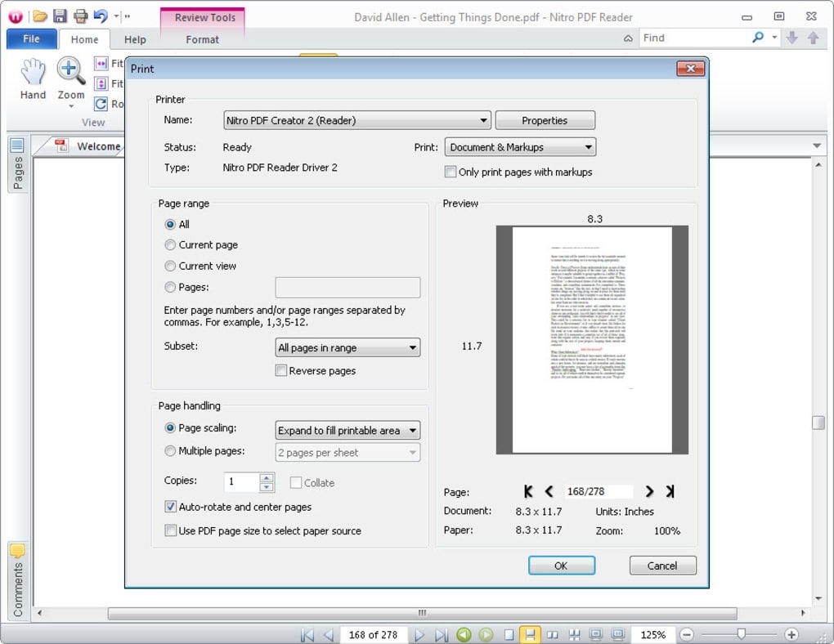834x644 pixels.
Task: Click the Save icon in quick access toolbar
Action: point(60,16)
